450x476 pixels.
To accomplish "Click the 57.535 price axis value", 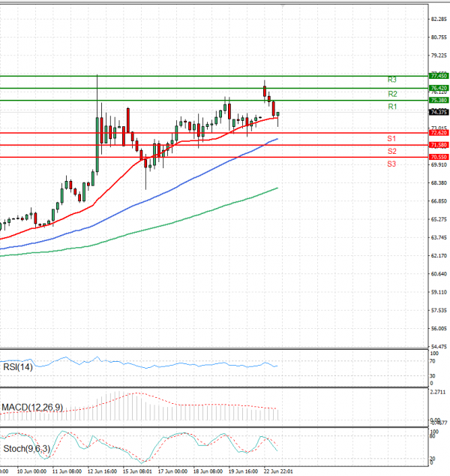I will (439, 311).
